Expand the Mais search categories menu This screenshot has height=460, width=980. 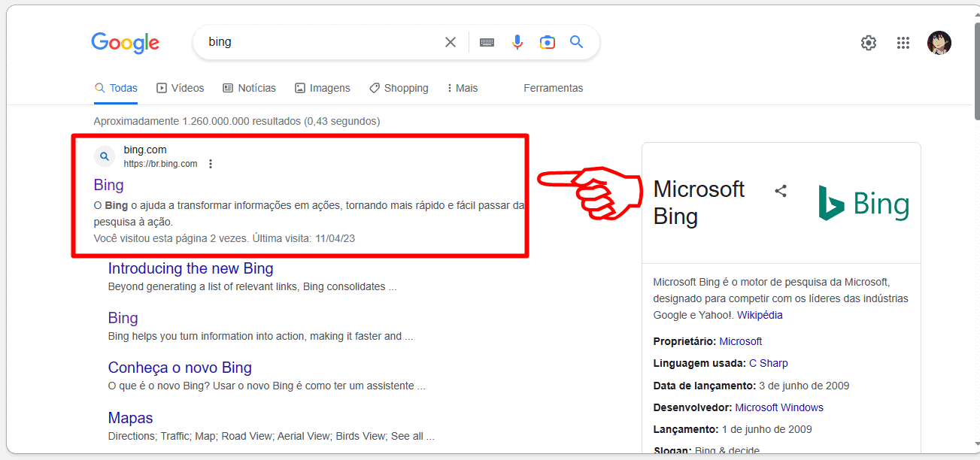tap(461, 88)
